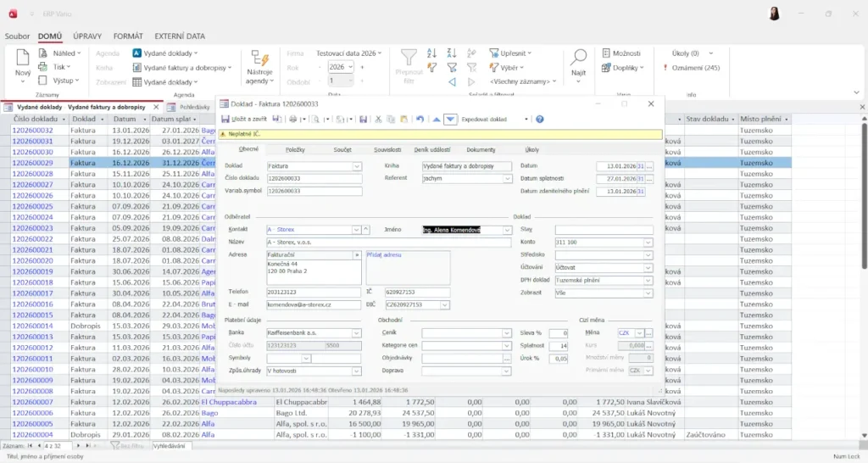This screenshot has width=868, height=463.
Task: Expand the Konto dropdown showing 311 100
Action: [648, 243]
